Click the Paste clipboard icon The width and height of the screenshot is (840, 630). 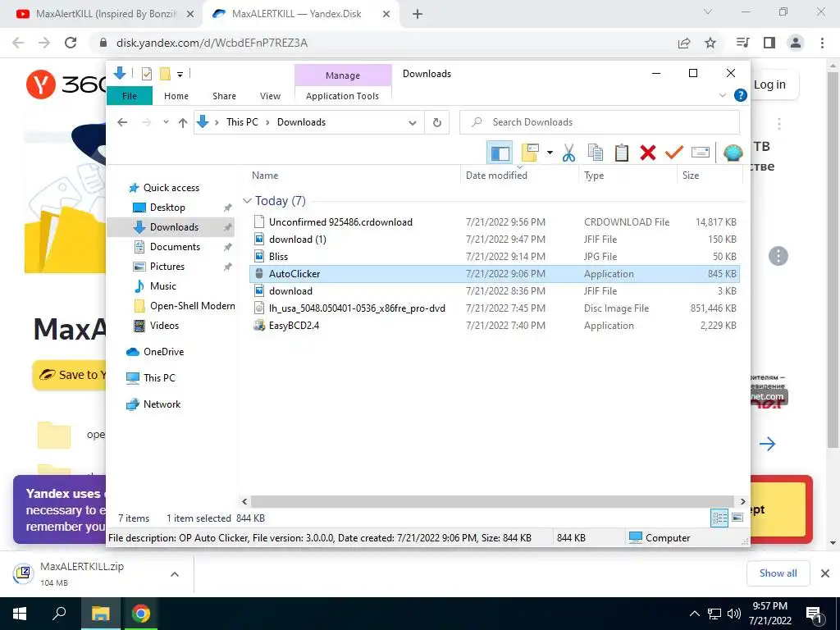(x=622, y=153)
